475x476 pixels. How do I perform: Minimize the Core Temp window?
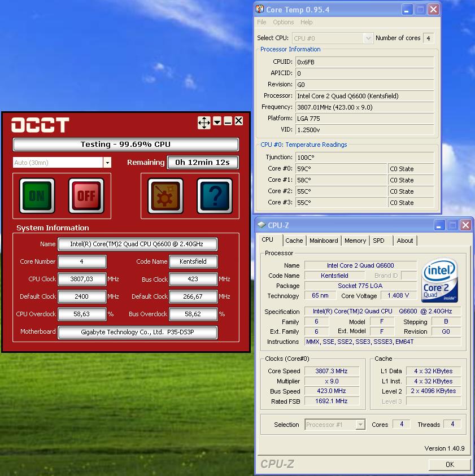[407, 10]
